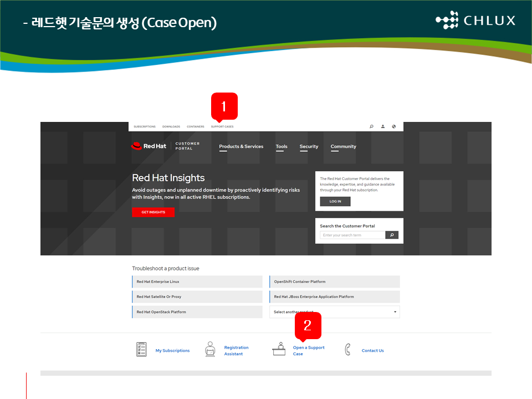This screenshot has width=532, height=399.
Task: Click the Troubleshoot a product issue heading
Action: point(166,268)
